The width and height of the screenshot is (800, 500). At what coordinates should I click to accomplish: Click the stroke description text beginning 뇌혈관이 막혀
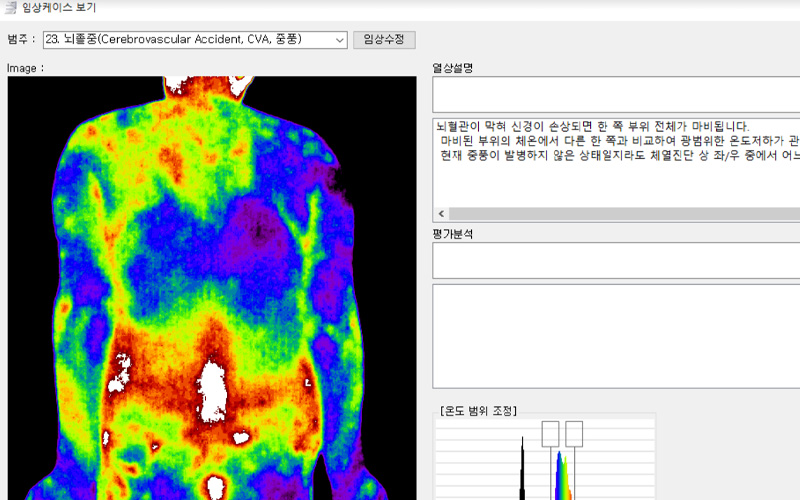click(x=592, y=127)
